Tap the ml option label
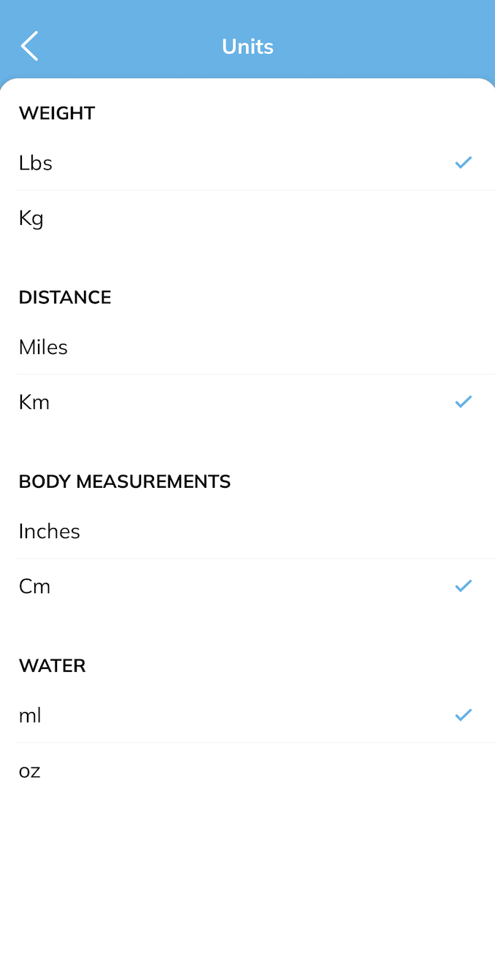Viewport: 495px width, 980px height. (30, 716)
